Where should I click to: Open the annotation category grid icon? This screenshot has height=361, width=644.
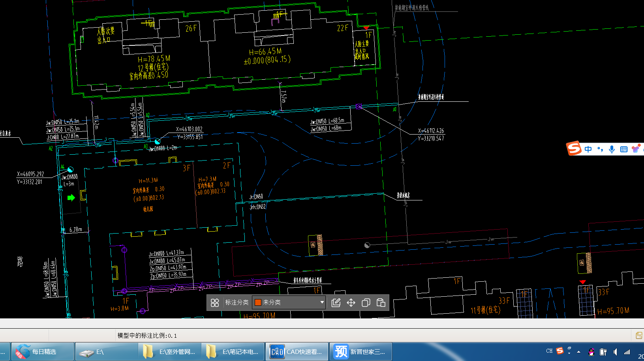(215, 303)
